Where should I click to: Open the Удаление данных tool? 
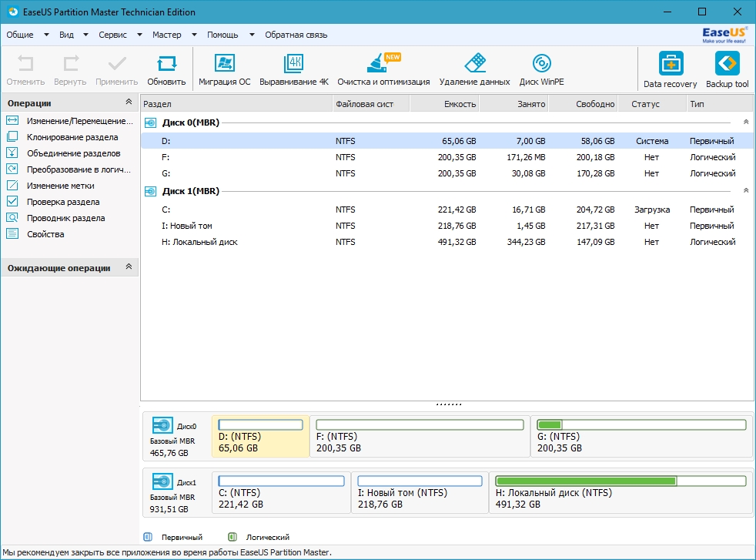point(474,69)
